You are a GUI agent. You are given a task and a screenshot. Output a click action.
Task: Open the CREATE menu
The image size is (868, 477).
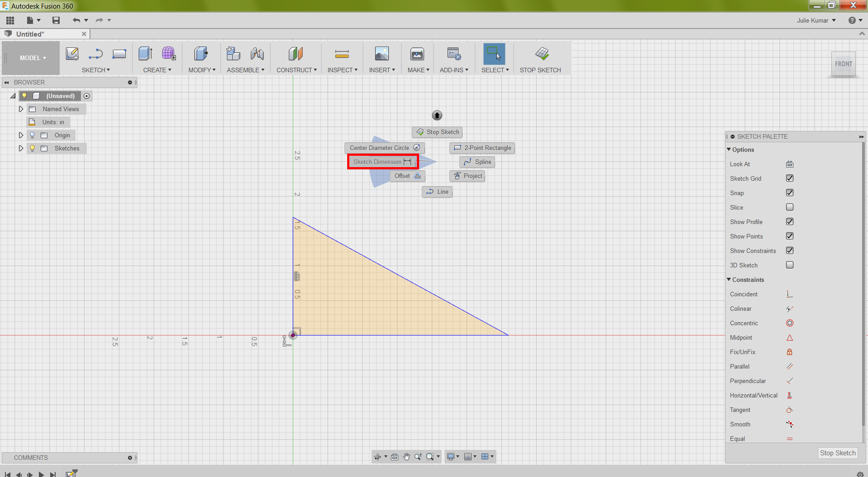click(157, 70)
